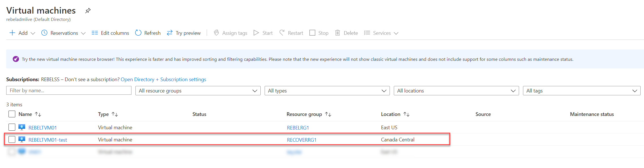The width and height of the screenshot is (644, 168).
Task: Open the All types dropdown
Action: [327, 91]
